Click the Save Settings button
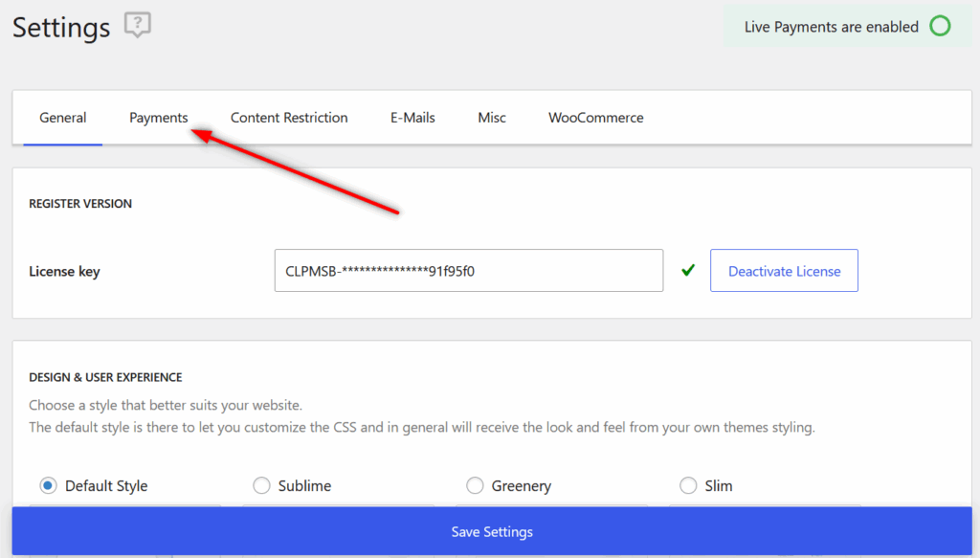Screen dimensions: 980x558 tap(491, 531)
